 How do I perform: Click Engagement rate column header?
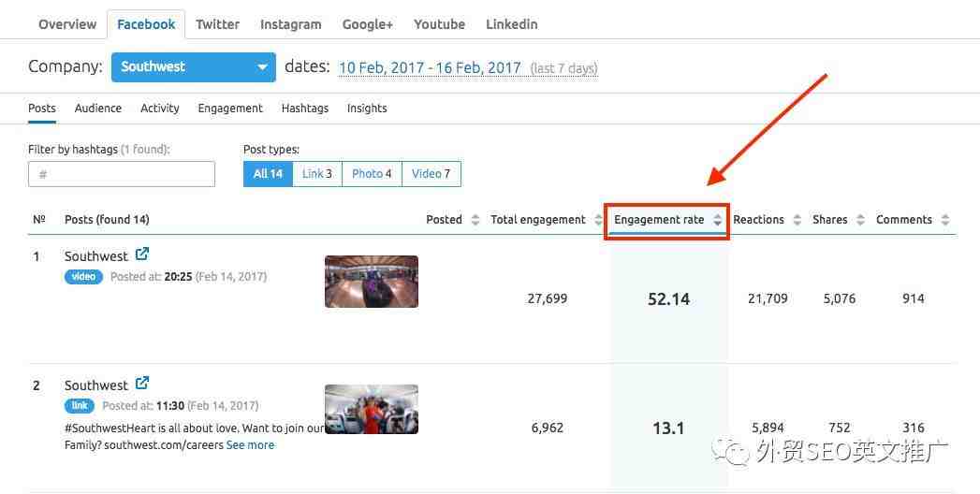tap(659, 220)
